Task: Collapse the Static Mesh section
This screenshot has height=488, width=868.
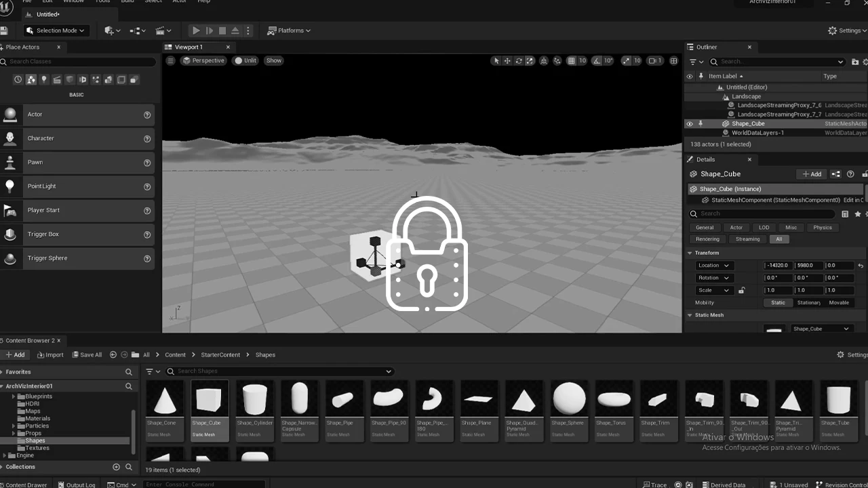Action: [x=690, y=315]
